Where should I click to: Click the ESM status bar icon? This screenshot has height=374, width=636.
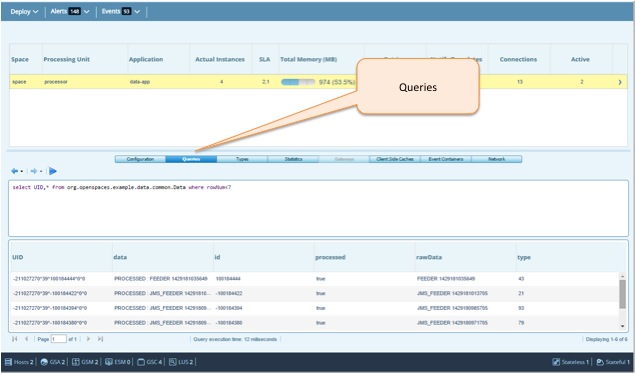[109, 362]
